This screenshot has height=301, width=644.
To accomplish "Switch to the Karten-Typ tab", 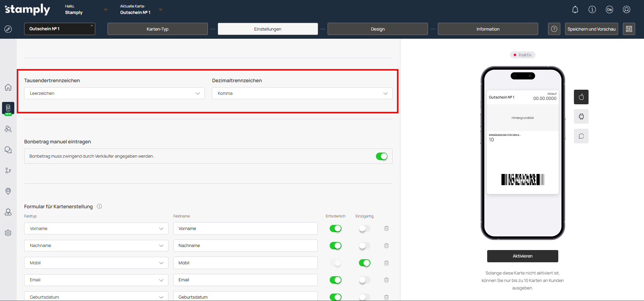I will (158, 29).
